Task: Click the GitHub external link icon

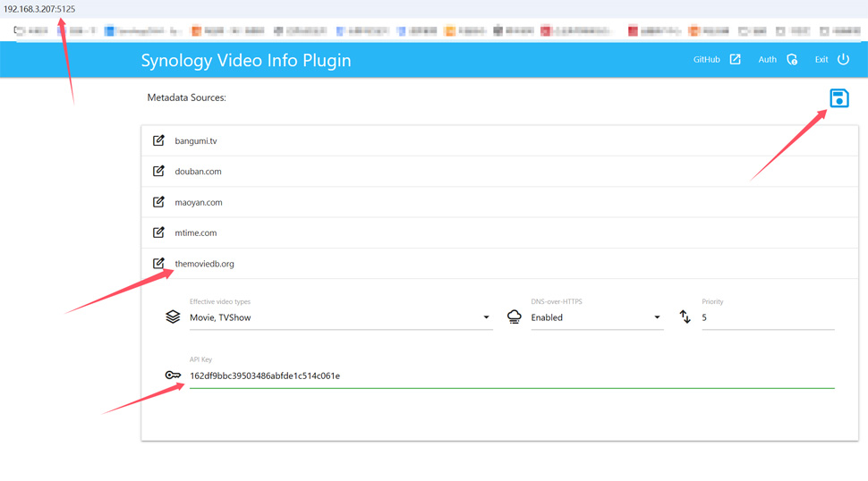Action: 735,60
